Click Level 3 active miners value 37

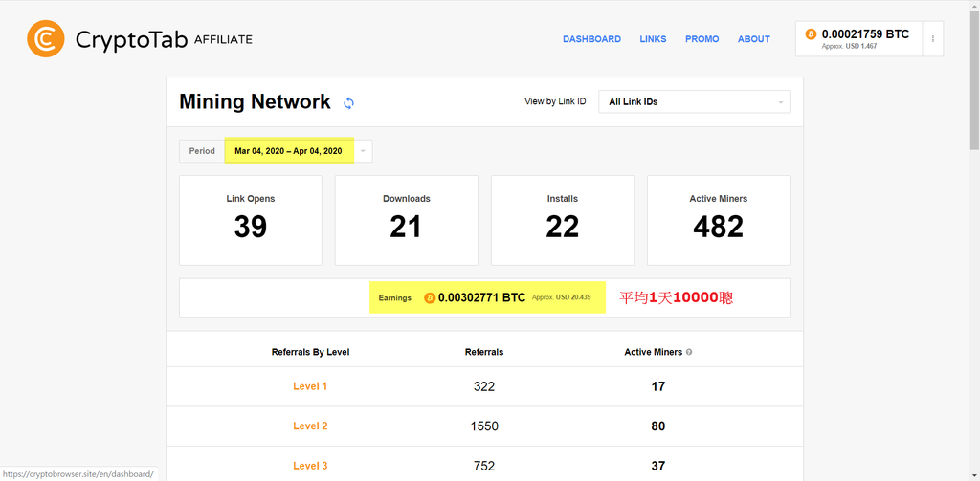tap(658, 466)
